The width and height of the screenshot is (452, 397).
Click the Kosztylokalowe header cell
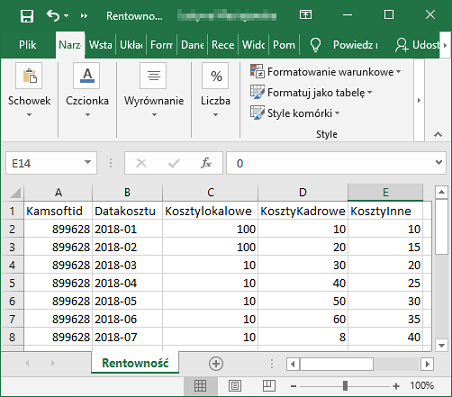(x=210, y=211)
